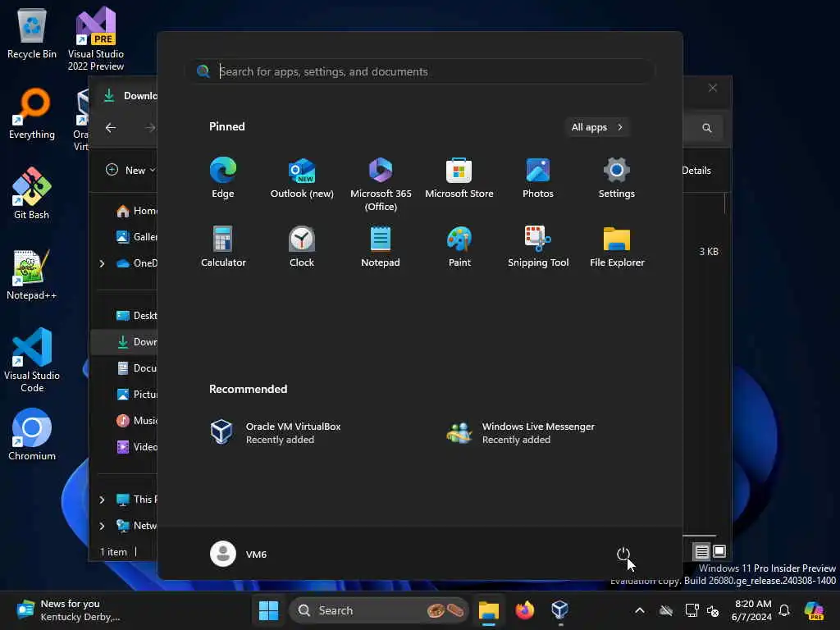Viewport: 840px width, 630px height.
Task: Focus the Start menu search box
Action: 421,71
